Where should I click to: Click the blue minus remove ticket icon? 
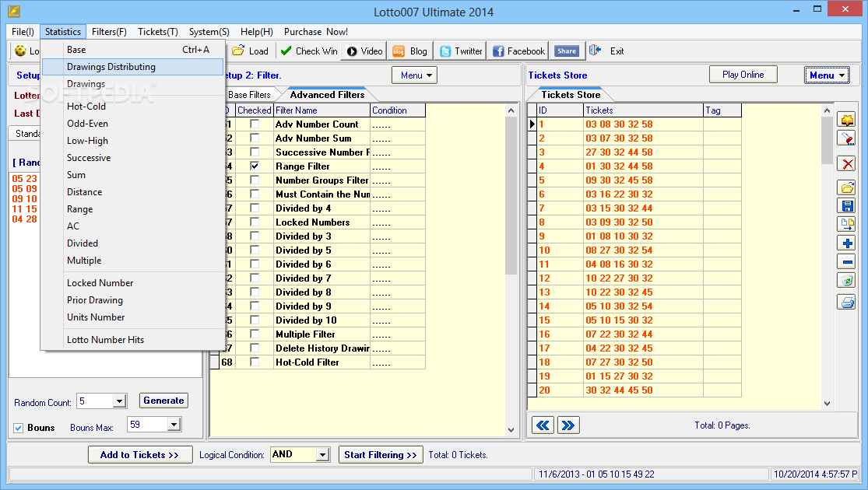point(847,261)
